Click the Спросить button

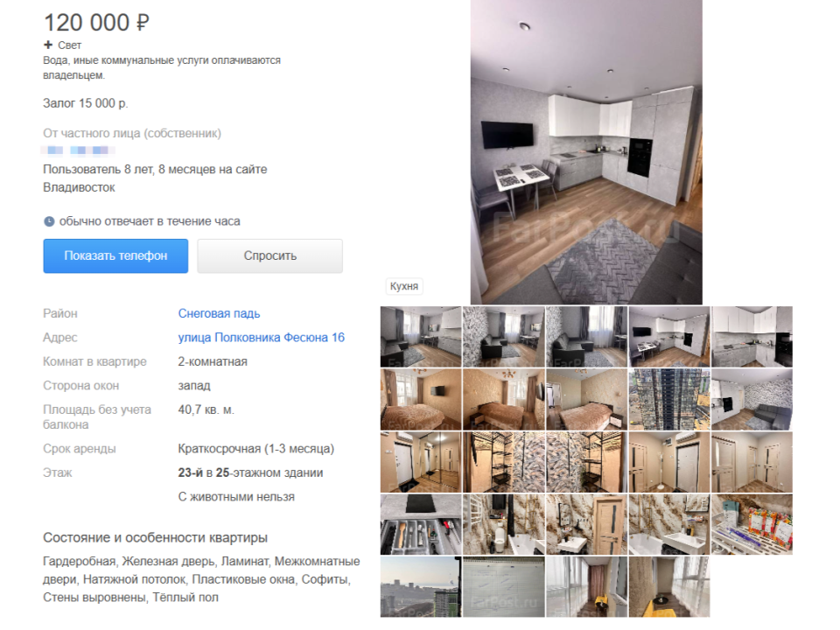(270, 256)
